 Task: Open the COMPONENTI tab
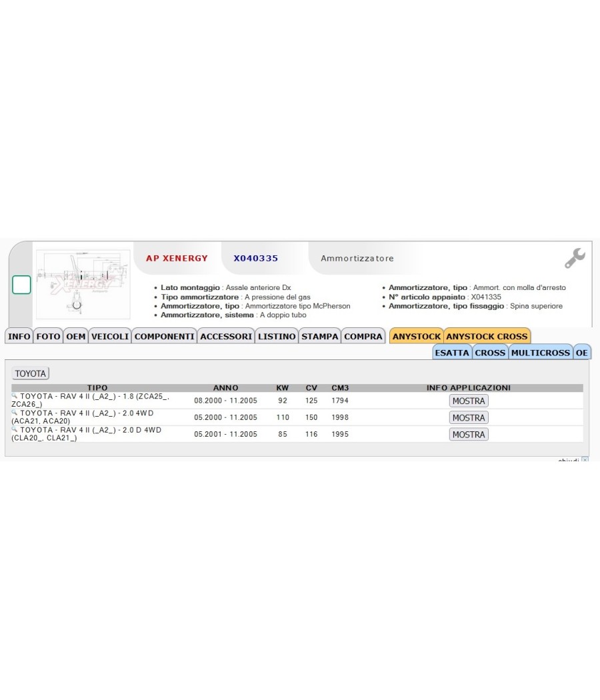164,336
